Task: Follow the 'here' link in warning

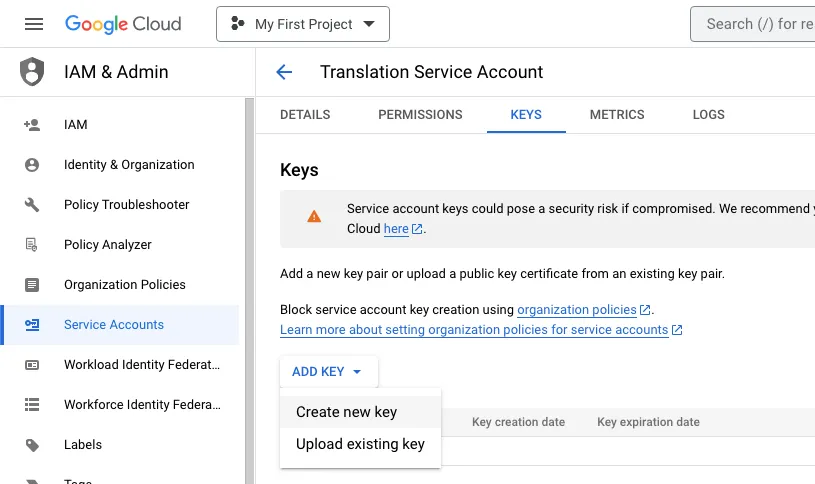Action: click(396, 229)
